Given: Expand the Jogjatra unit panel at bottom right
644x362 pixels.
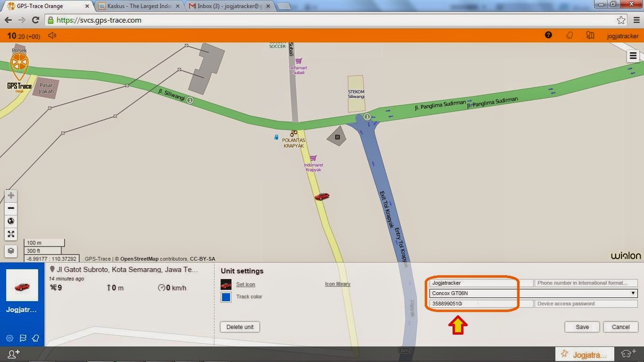Looking at the screenshot, I should (x=584, y=354).
